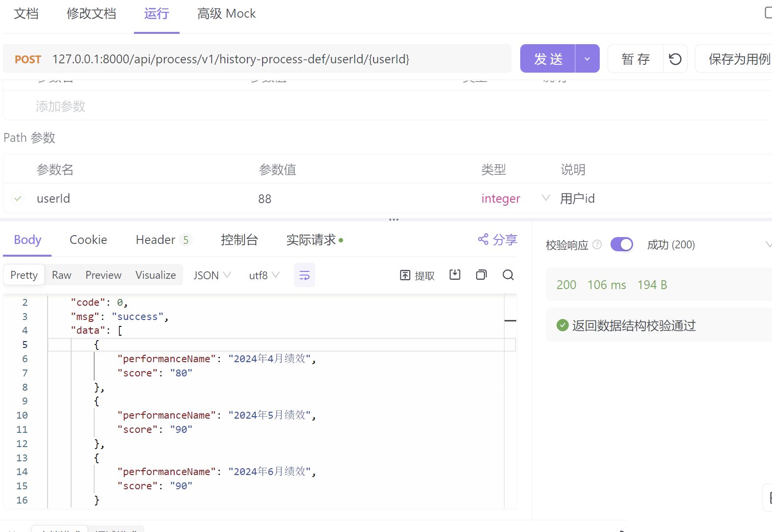Click the "2024年4月绩效" value in response
Screen dimensions: 772x532
[x=269, y=359]
